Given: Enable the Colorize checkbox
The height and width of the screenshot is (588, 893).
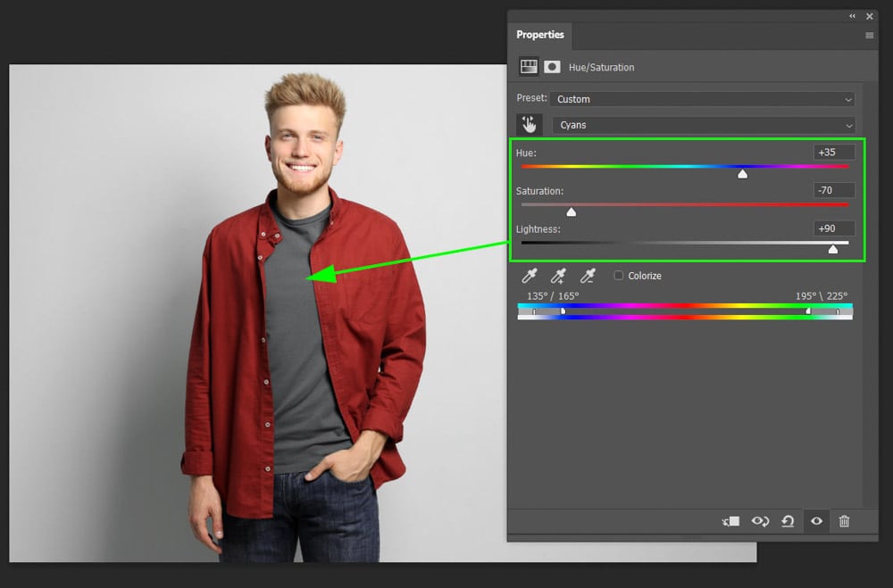Looking at the screenshot, I should point(619,276).
